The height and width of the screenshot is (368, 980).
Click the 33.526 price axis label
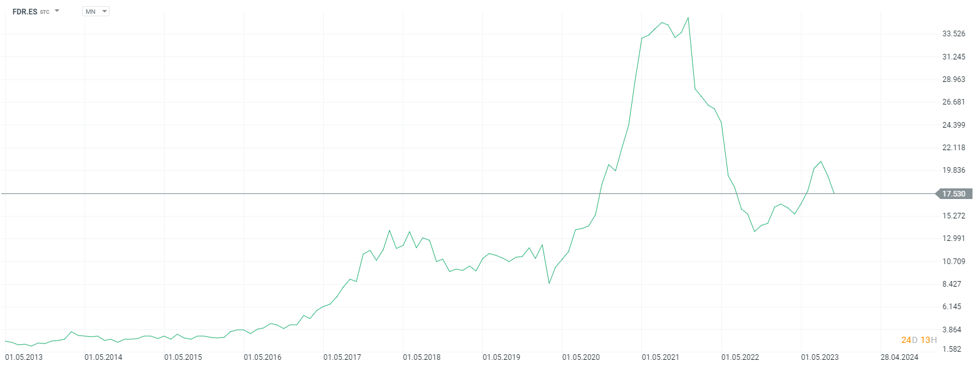(x=954, y=34)
